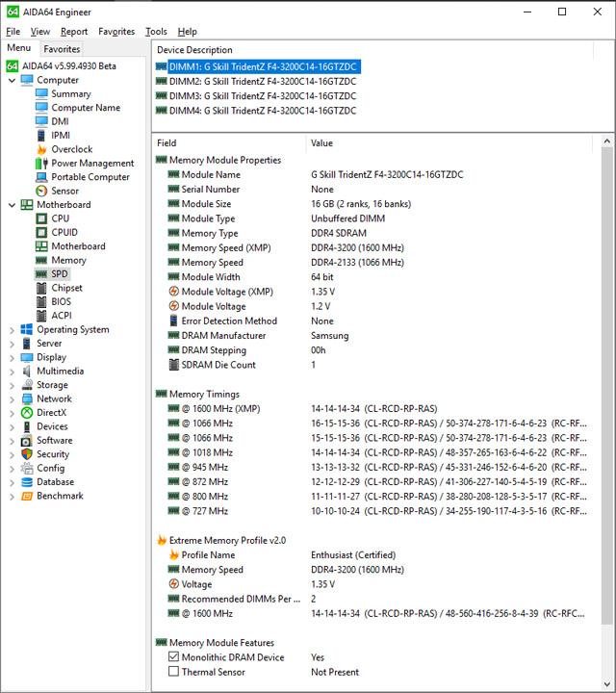Click the Network icon
616x693 pixels.
pos(27,398)
